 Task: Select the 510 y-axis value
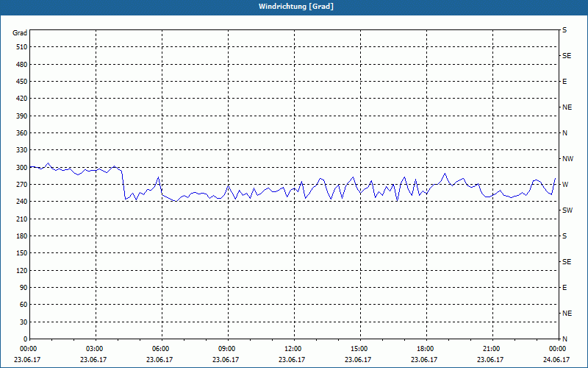(22, 47)
